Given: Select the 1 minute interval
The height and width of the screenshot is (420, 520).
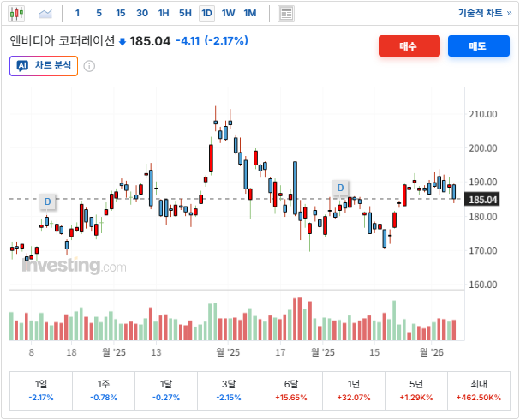Looking at the screenshot, I should [x=77, y=13].
